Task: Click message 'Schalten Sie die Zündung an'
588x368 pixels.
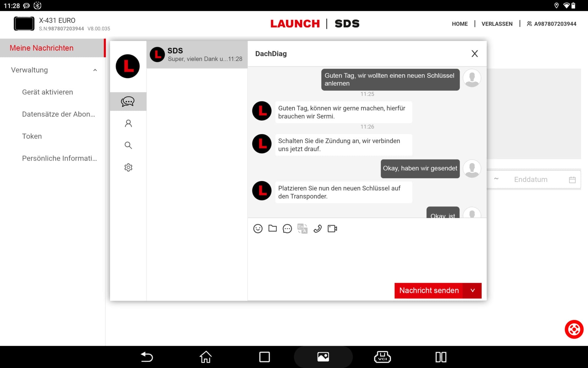Action: click(343, 145)
